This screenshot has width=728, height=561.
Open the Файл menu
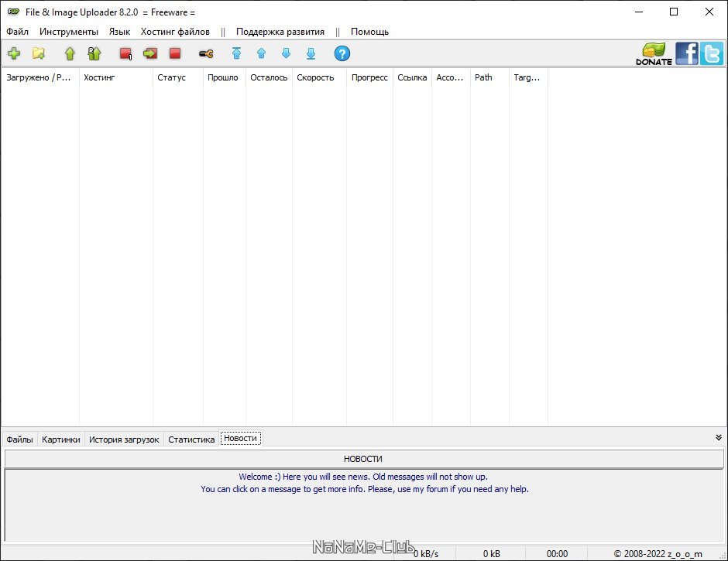click(18, 32)
